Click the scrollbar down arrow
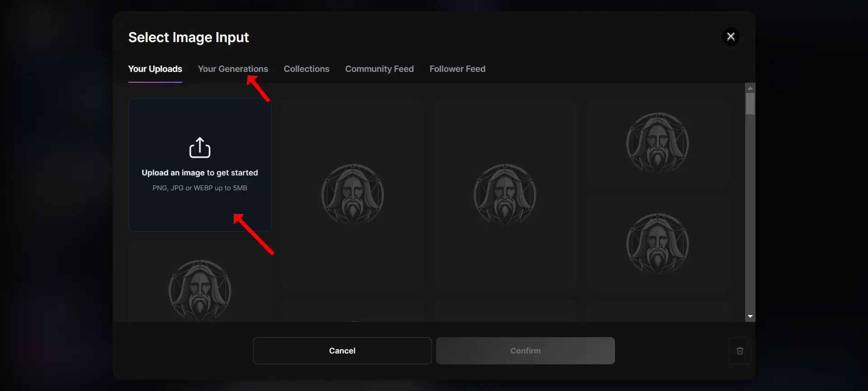The image size is (868, 391). pos(750,316)
